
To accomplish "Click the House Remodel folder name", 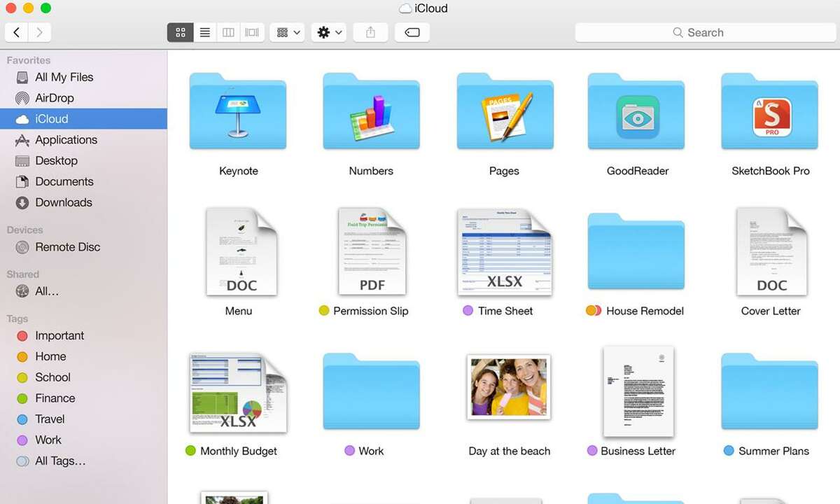I will pyautogui.click(x=645, y=311).
